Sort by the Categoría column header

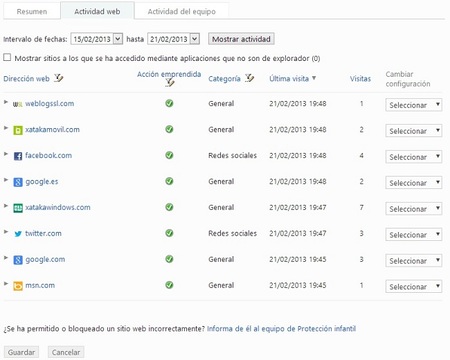pos(224,79)
